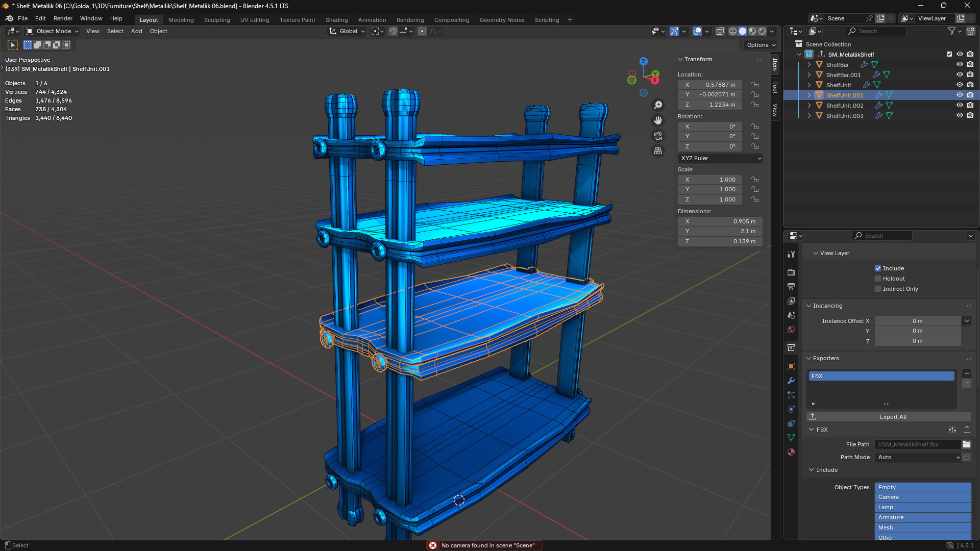Switch to the Shading workspace tab
This screenshot has height=551, width=980.
pyautogui.click(x=336, y=20)
